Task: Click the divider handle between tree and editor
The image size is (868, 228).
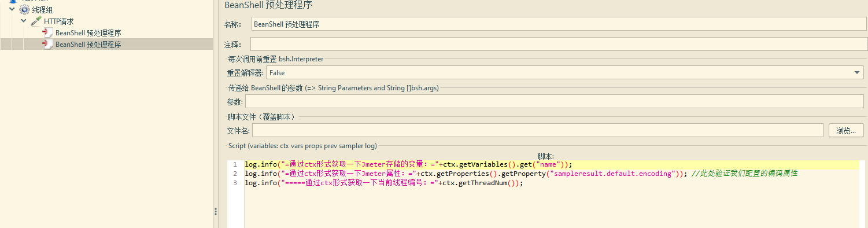Action: click(x=216, y=212)
